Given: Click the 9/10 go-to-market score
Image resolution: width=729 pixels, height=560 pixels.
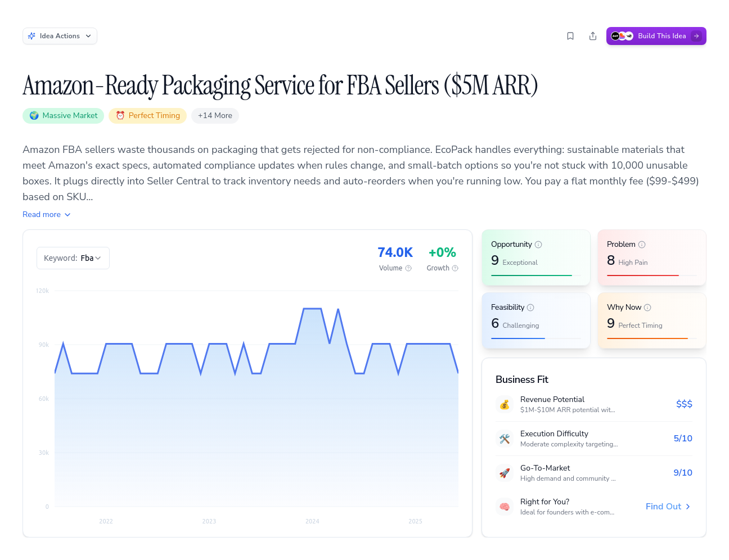Looking at the screenshot, I should click(x=683, y=473).
